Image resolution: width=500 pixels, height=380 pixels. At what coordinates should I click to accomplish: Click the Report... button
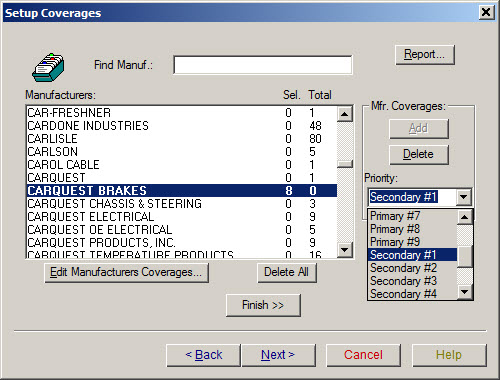(425, 55)
